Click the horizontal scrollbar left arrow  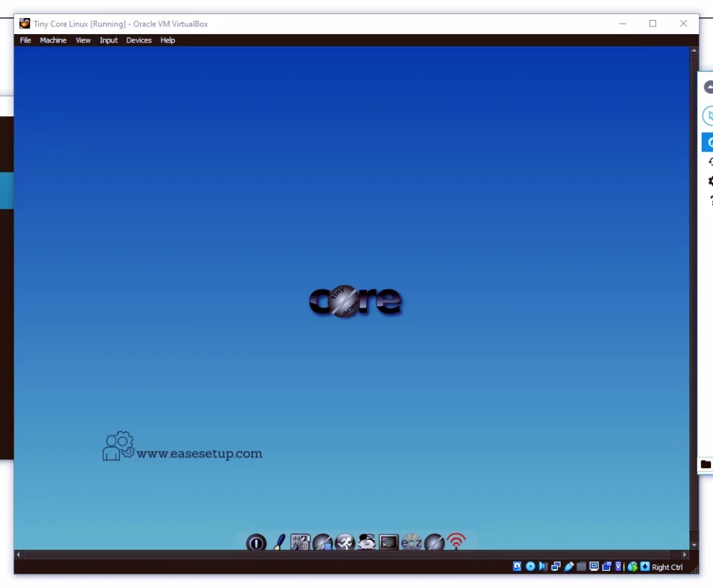click(x=18, y=555)
